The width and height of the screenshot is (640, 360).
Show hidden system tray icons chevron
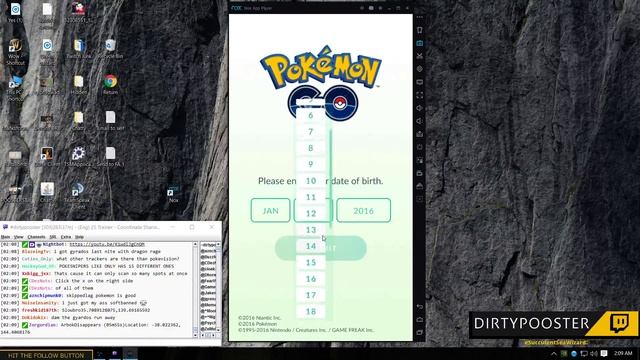click(554, 353)
